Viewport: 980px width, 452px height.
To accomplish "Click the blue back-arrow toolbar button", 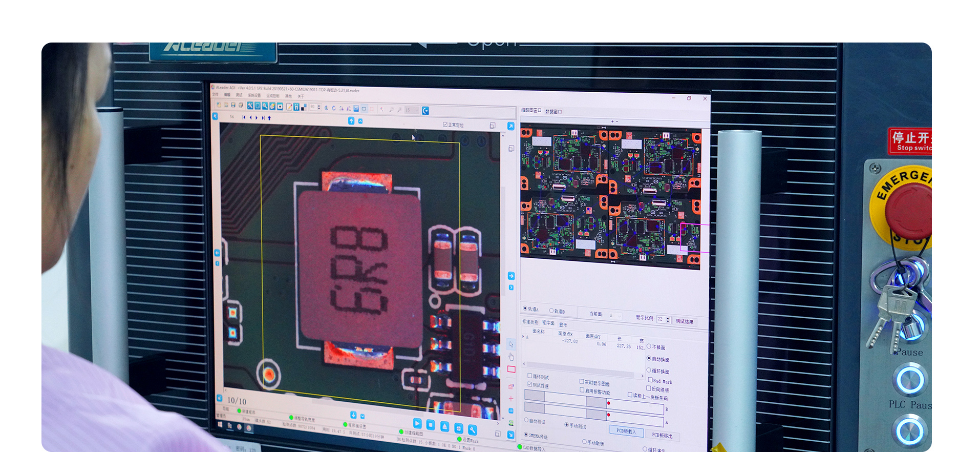I will (x=425, y=111).
